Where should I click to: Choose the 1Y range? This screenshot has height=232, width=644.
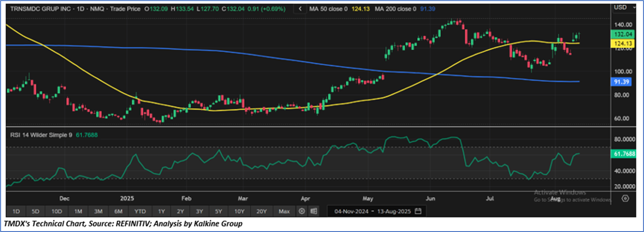[x=161, y=211]
